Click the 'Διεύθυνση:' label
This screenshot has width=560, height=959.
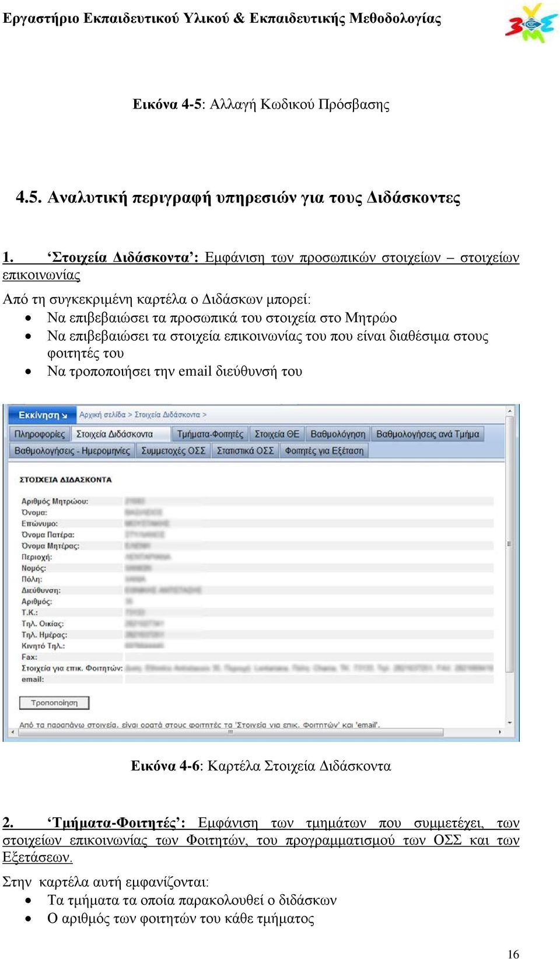(x=41, y=590)
